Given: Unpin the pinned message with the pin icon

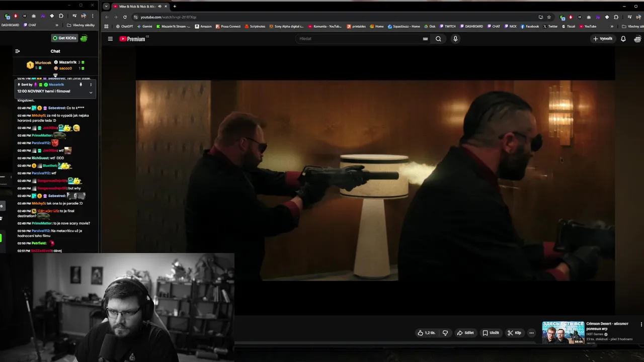Looking at the screenshot, I should [x=80, y=84].
